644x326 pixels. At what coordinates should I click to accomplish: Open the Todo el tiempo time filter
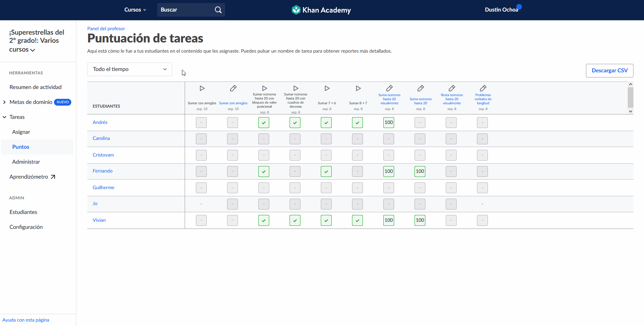tap(130, 69)
